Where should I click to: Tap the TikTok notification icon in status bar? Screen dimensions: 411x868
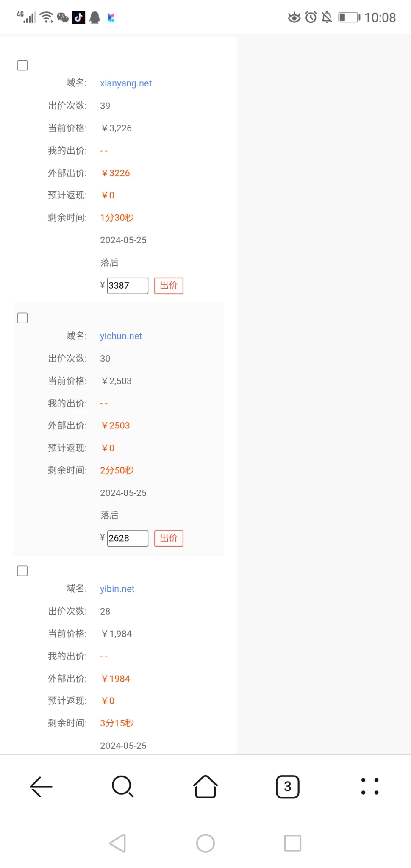pos(79,17)
